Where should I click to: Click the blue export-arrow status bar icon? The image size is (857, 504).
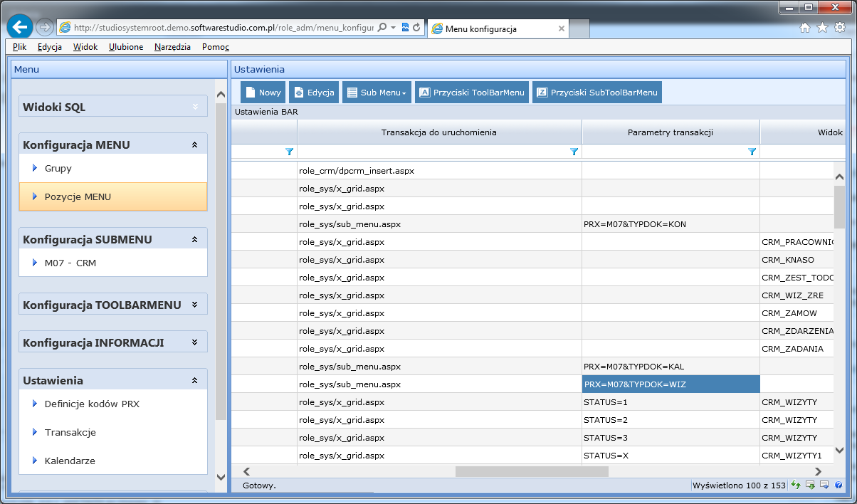[x=824, y=485]
